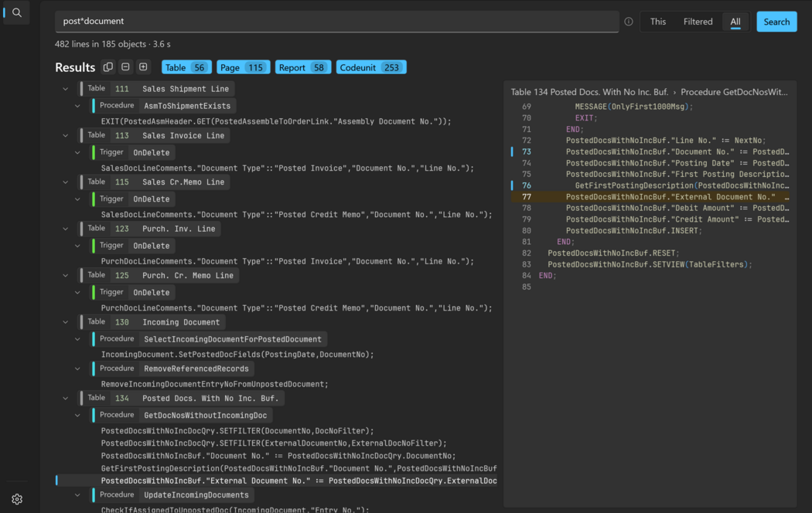Toggle the Table 56 filter chip

(x=186, y=67)
